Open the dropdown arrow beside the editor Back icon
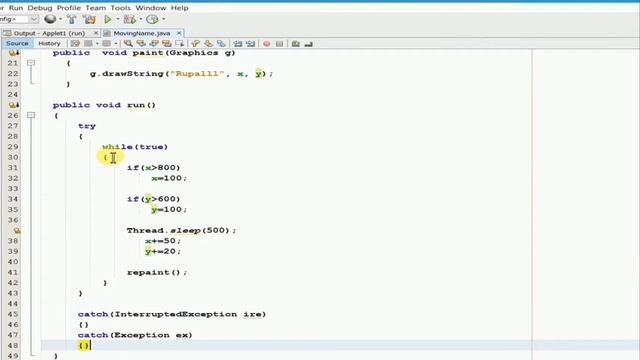640x360 pixels. tap(97, 43)
